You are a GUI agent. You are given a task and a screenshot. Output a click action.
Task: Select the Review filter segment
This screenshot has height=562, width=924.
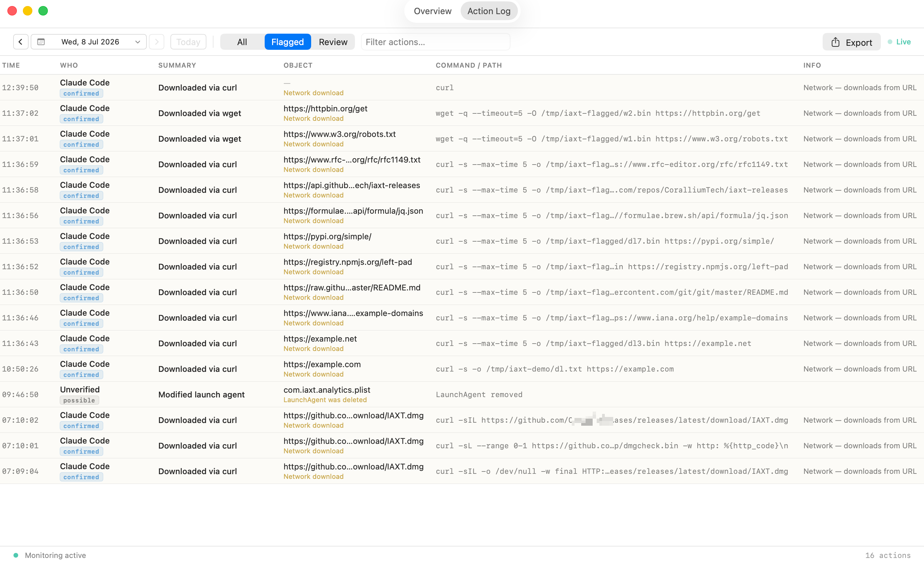click(x=333, y=42)
